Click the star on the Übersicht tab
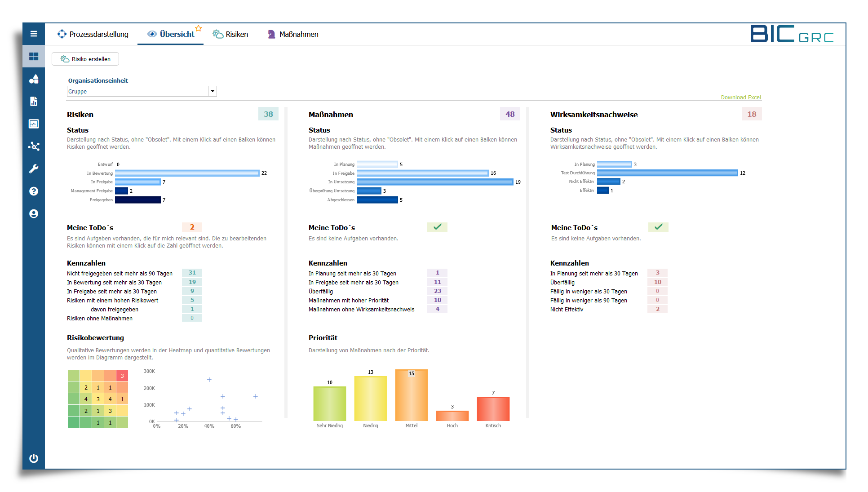 199,28
